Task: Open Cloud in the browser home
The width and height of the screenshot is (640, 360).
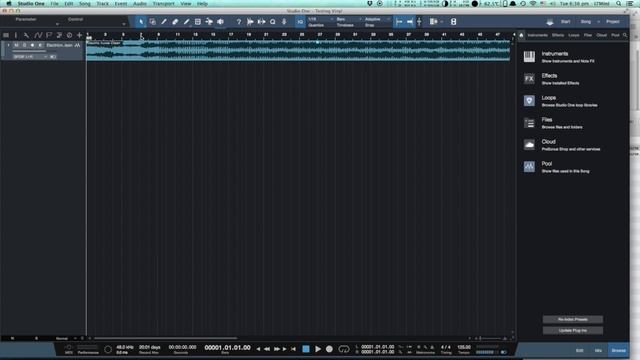Action: pyautogui.click(x=573, y=145)
